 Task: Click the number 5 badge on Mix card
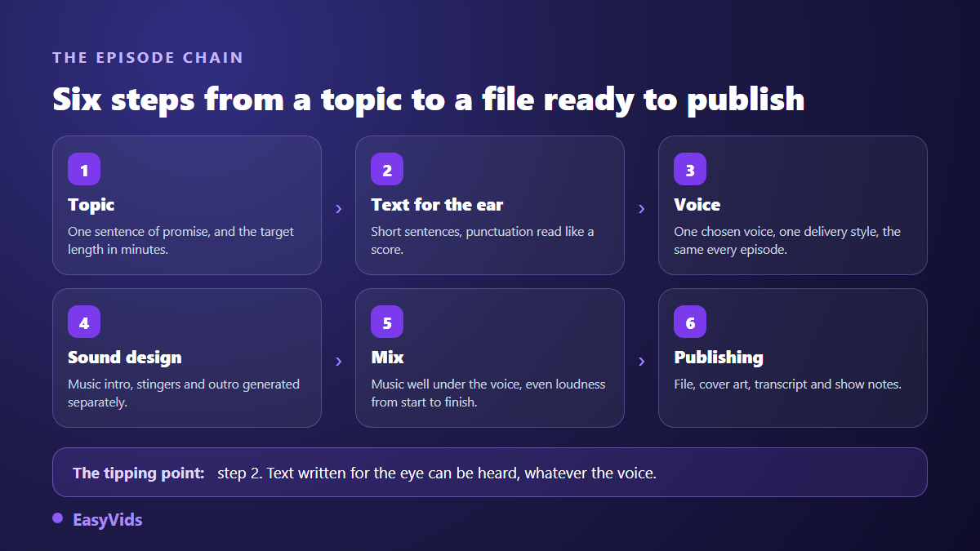point(387,322)
